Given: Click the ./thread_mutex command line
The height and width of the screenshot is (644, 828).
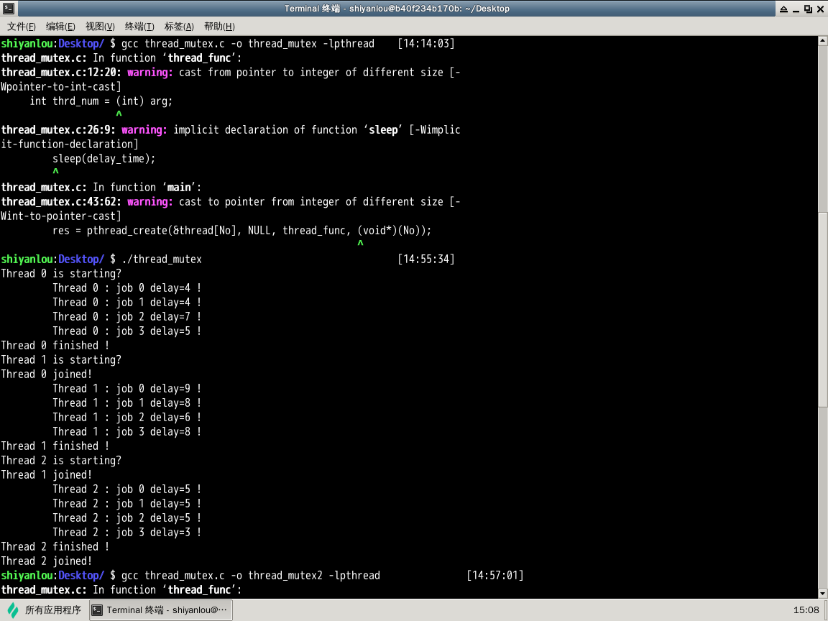Looking at the screenshot, I should tap(162, 259).
